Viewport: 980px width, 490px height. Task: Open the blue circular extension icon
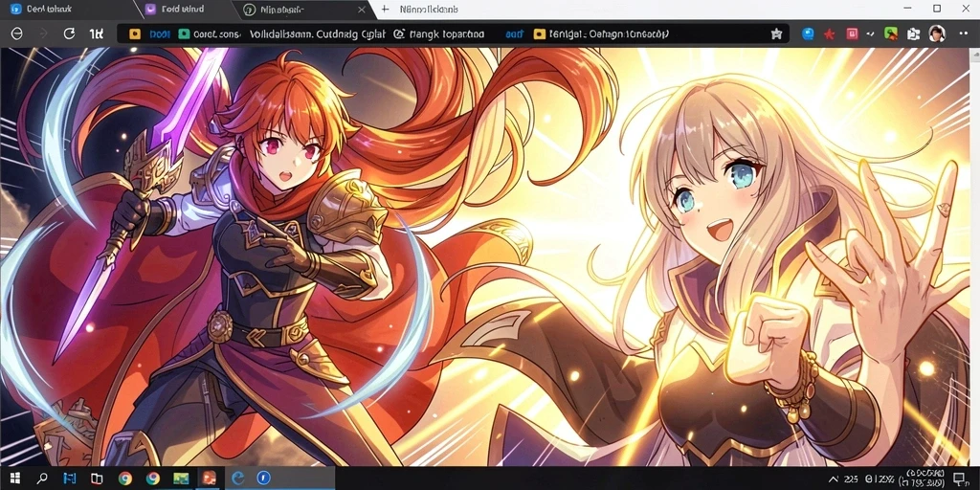coord(808,33)
